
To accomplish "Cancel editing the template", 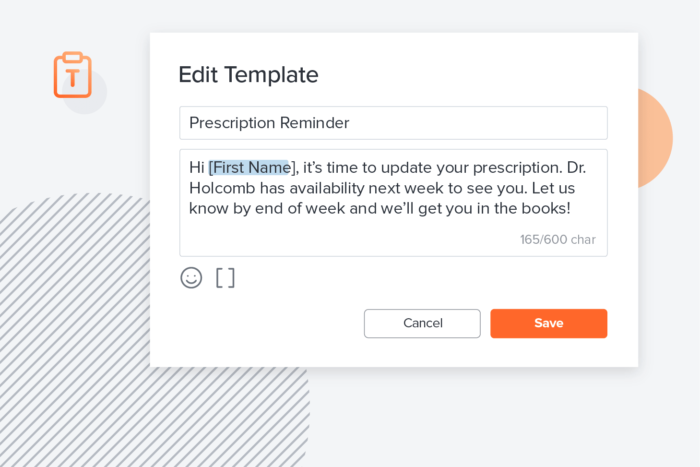I will [422, 323].
